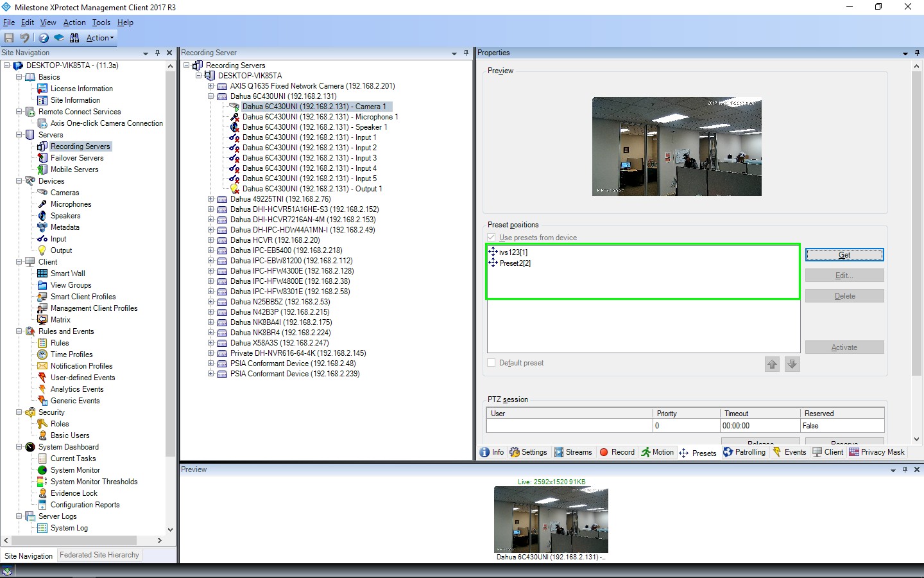Click the Roles icon under Security

coord(42,424)
